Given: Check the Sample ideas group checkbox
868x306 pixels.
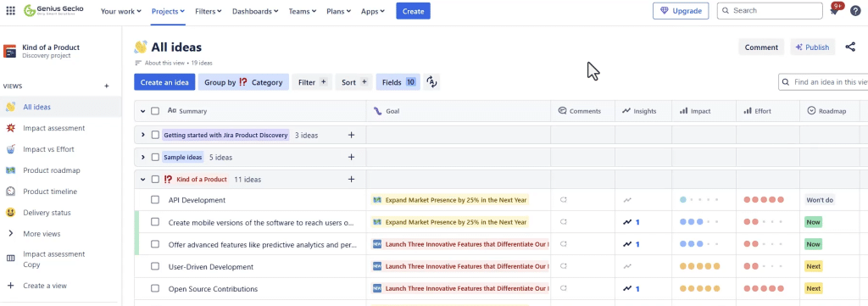Looking at the screenshot, I should click(156, 157).
